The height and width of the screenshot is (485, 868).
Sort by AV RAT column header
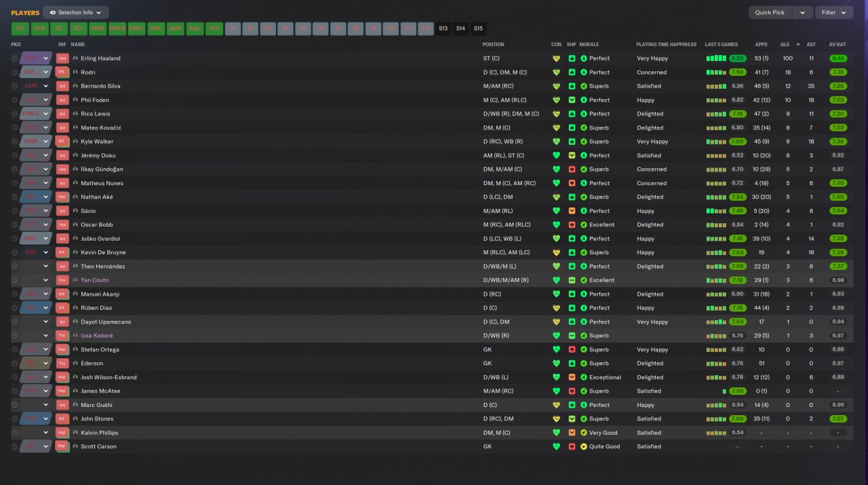pyautogui.click(x=837, y=45)
